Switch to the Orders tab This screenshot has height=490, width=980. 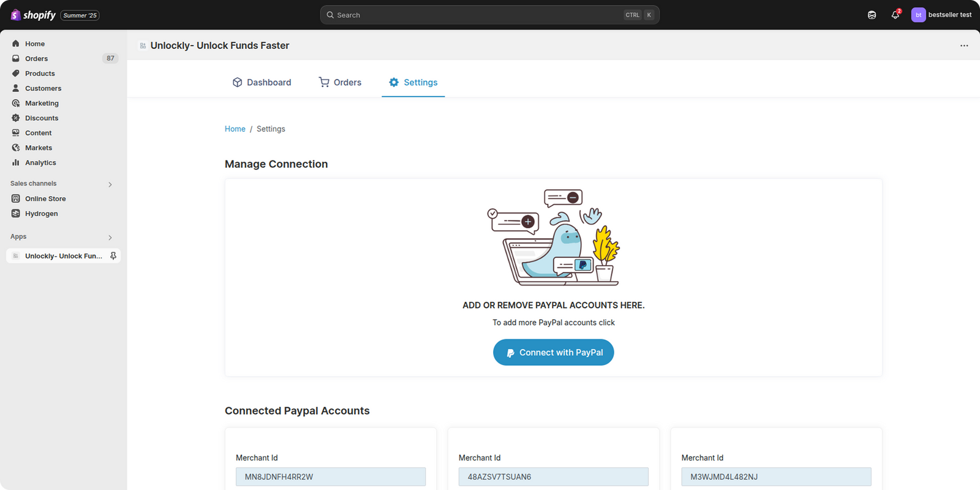(x=340, y=83)
